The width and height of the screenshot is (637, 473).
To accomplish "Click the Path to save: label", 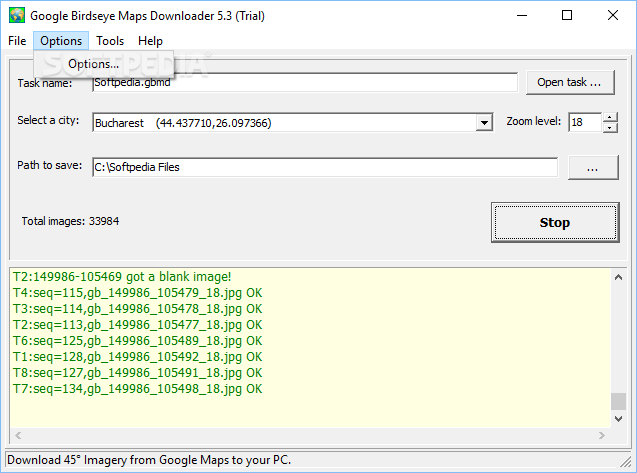I will tap(50, 165).
